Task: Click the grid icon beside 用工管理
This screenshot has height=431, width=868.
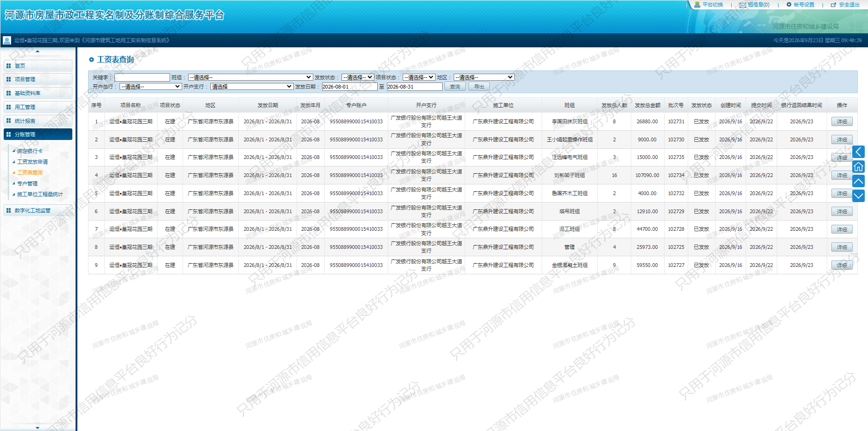Action: [8, 107]
